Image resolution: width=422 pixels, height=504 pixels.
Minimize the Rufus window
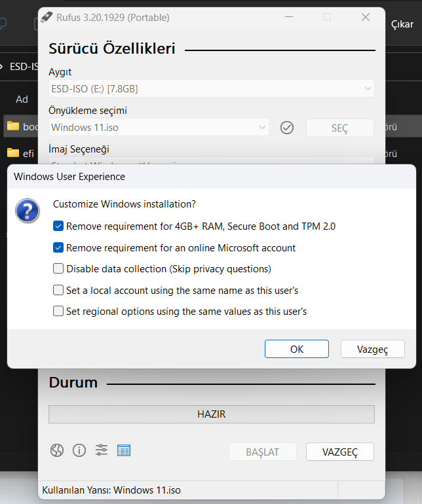(289, 17)
